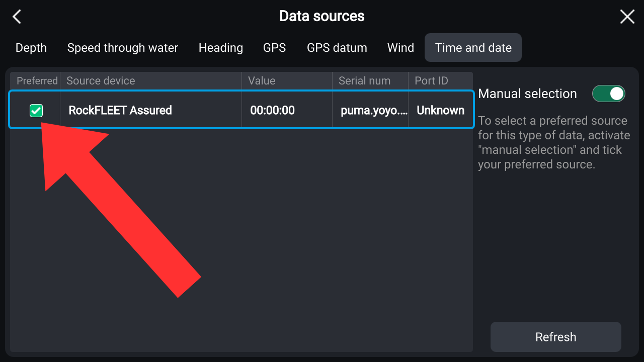Close the Data sources window
The height and width of the screenshot is (362, 644).
(627, 17)
